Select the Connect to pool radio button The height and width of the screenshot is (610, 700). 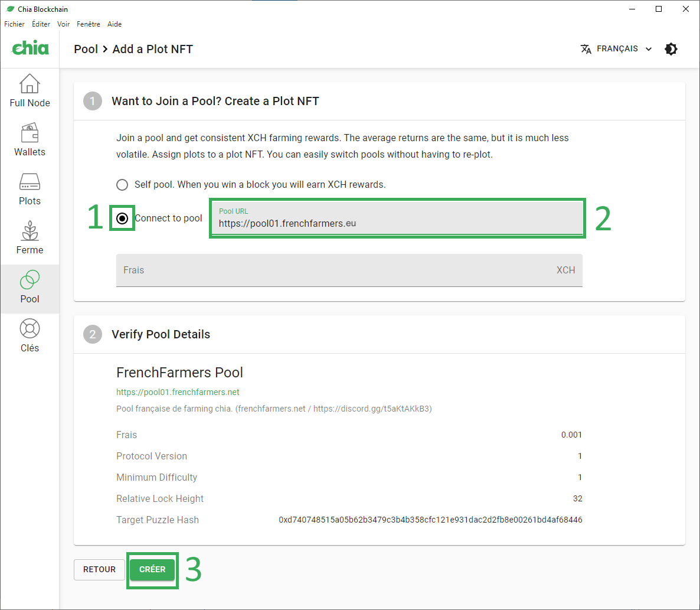point(122,218)
